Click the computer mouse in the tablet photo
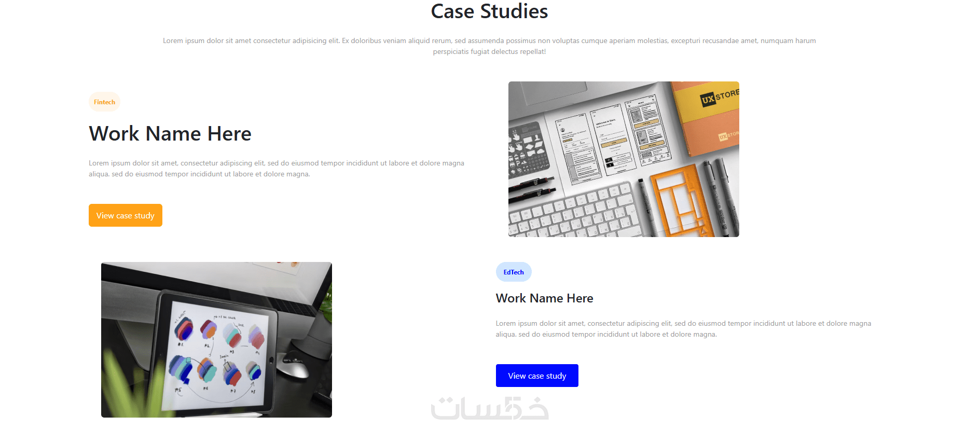This screenshot has width=980, height=429. (x=296, y=366)
